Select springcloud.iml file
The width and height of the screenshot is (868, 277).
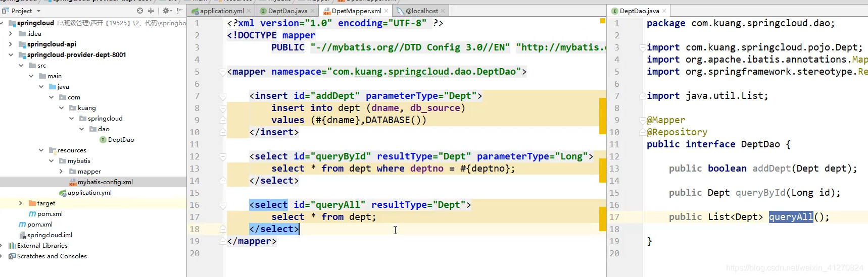point(50,235)
